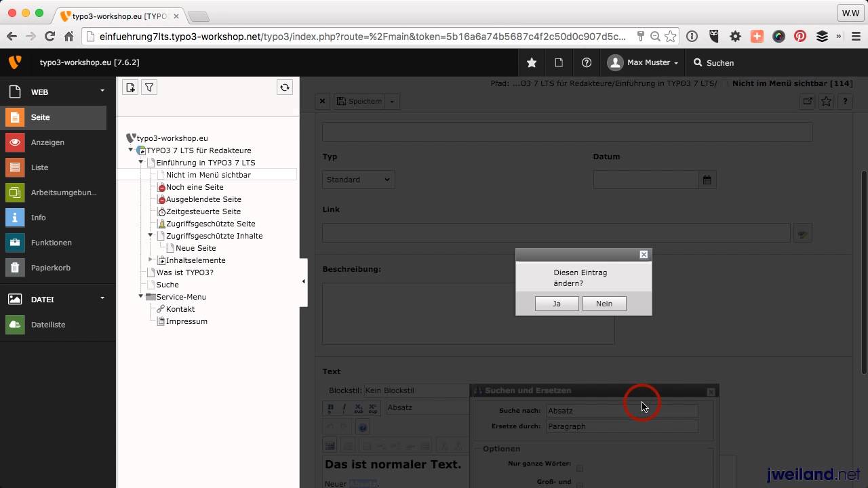Open the Papierkorb module
Screen dimensions: 868x488
(54, 268)
